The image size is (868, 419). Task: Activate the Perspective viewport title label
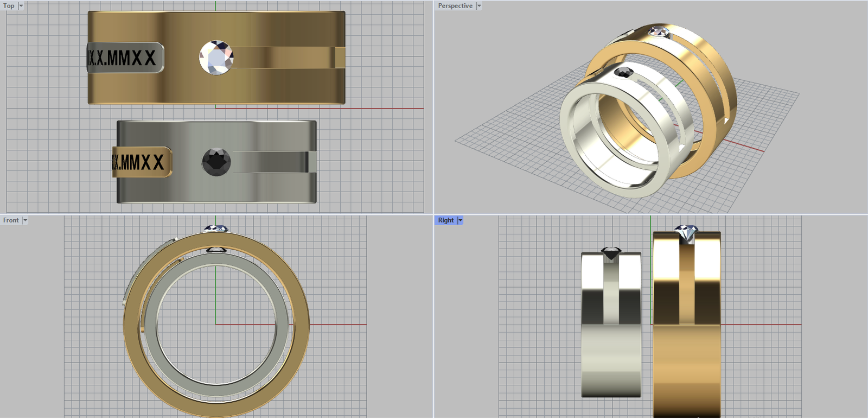tap(455, 6)
